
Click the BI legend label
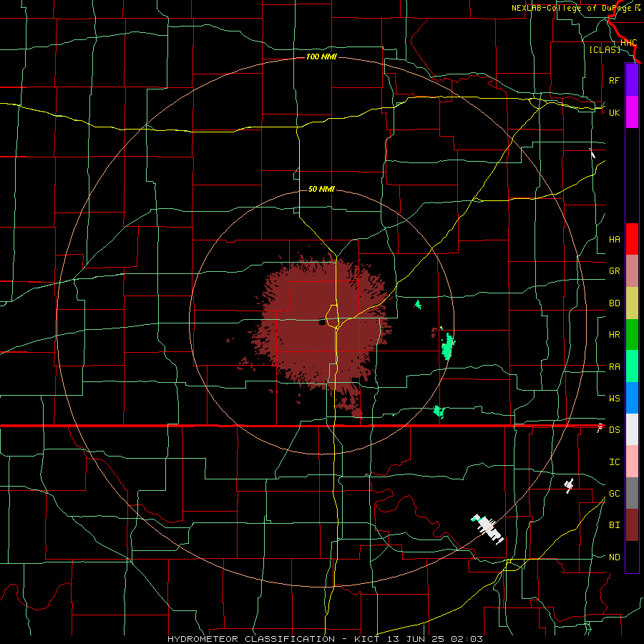pyautogui.click(x=614, y=525)
